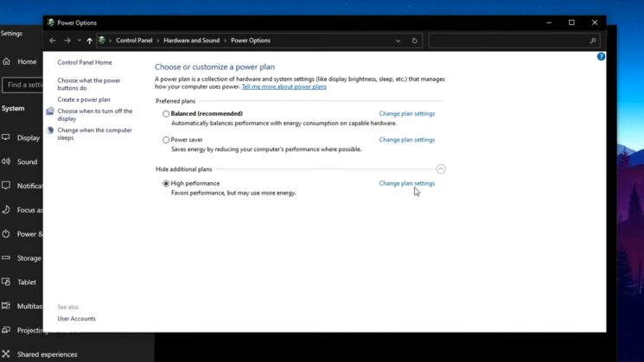
Task: Click the computer sleeps moon icon
Action: tap(50, 130)
